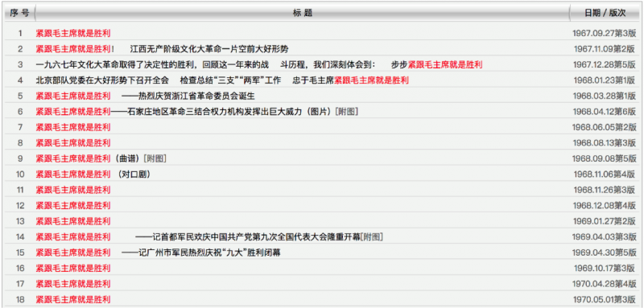Select the date cell 1969.04.03第3版

[x=604, y=236]
